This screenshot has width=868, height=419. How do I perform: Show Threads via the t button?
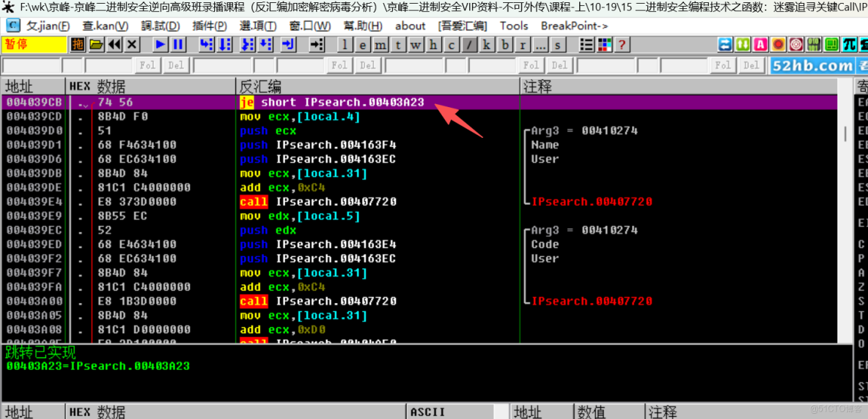[x=398, y=45]
